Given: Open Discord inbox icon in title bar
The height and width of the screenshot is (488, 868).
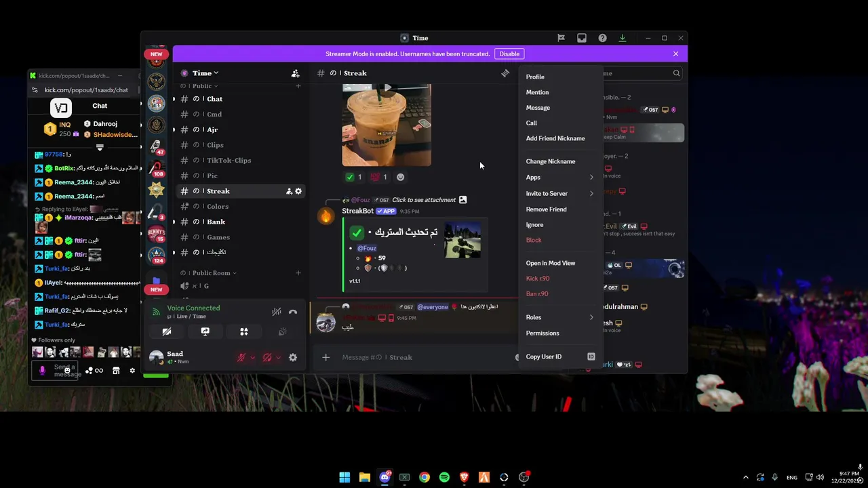Looking at the screenshot, I should tap(582, 38).
